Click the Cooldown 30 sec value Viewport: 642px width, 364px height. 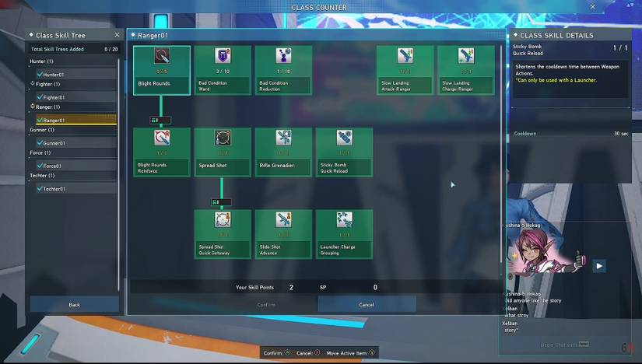click(621, 134)
